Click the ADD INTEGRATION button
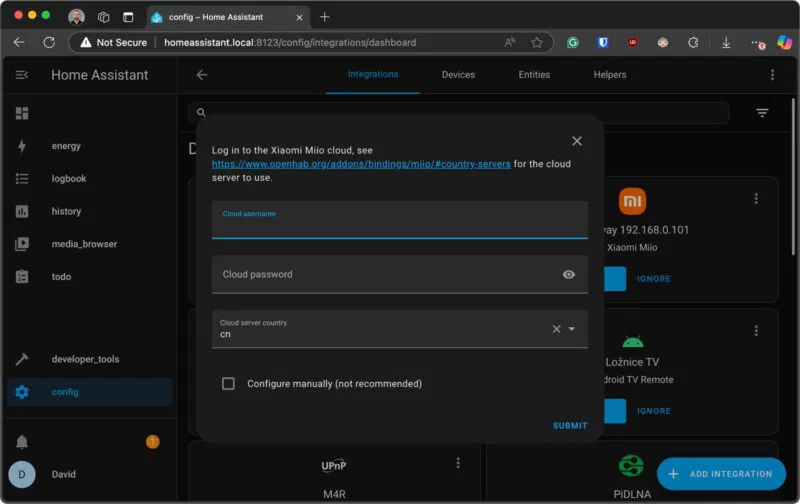The image size is (800, 504). tap(721, 474)
